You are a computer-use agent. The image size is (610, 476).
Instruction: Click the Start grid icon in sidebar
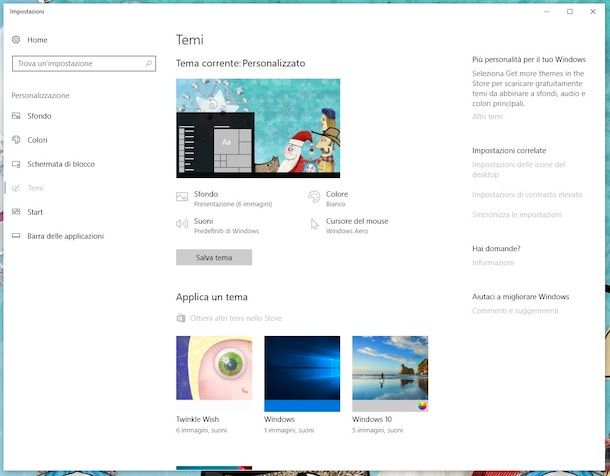(x=16, y=212)
